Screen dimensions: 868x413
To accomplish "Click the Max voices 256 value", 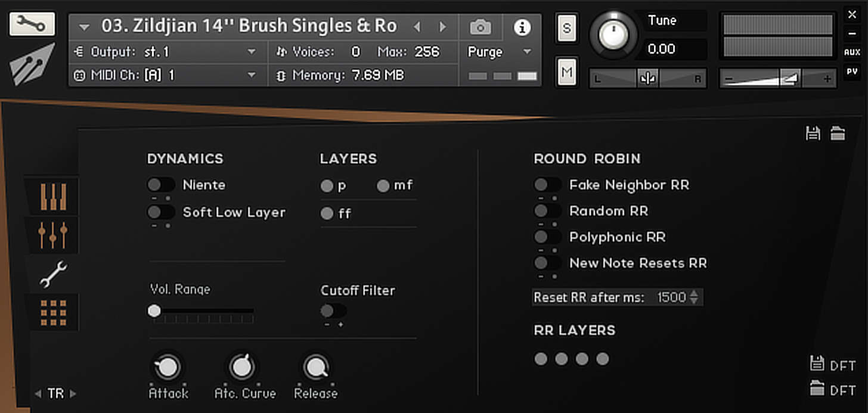I will pyautogui.click(x=427, y=52).
